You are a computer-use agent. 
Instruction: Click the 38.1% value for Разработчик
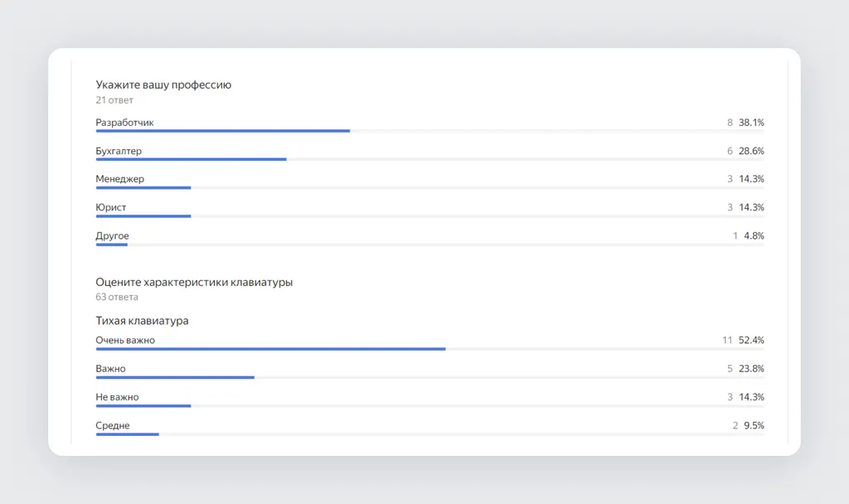pyautogui.click(x=751, y=123)
